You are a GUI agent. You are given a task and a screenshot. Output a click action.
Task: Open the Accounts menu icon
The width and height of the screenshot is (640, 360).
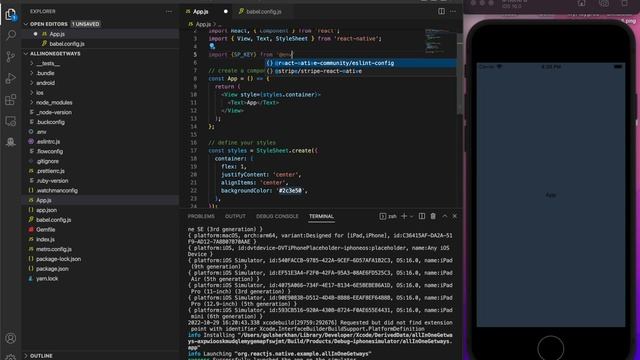(x=11, y=338)
